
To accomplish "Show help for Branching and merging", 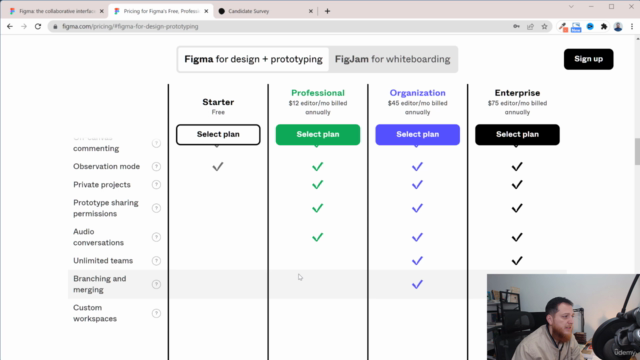I will (x=156, y=284).
